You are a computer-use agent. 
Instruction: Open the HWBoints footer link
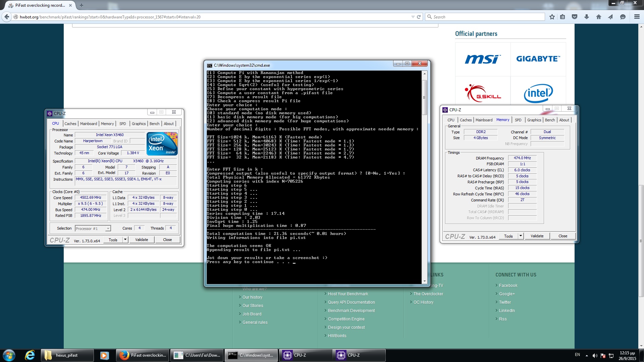337,336
